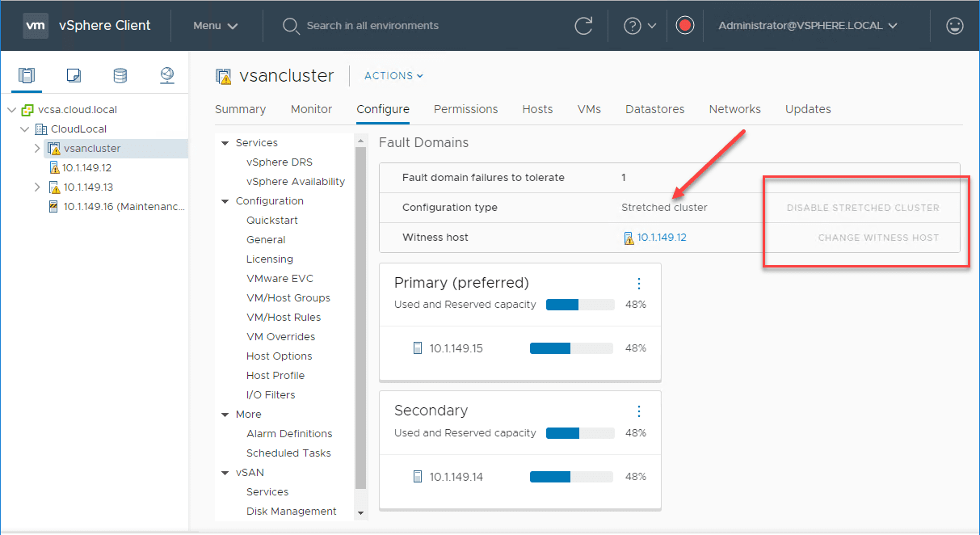Click the Hosts and Clusters view icon
The width and height of the screenshot is (980, 535).
pyautogui.click(x=27, y=75)
